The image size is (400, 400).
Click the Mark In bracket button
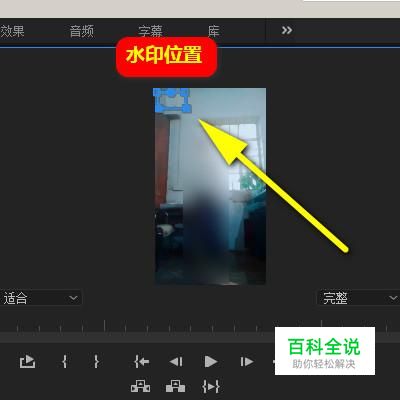coord(65,361)
